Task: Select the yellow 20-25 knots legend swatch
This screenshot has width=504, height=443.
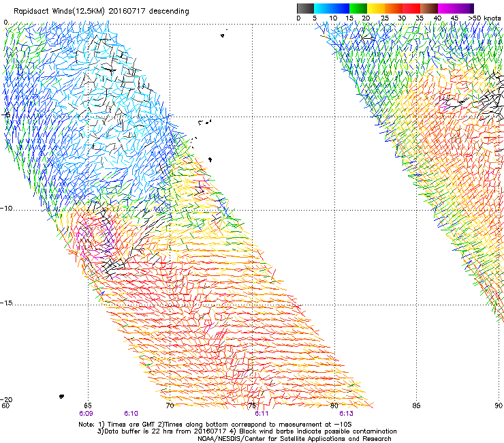Action: click(x=376, y=8)
